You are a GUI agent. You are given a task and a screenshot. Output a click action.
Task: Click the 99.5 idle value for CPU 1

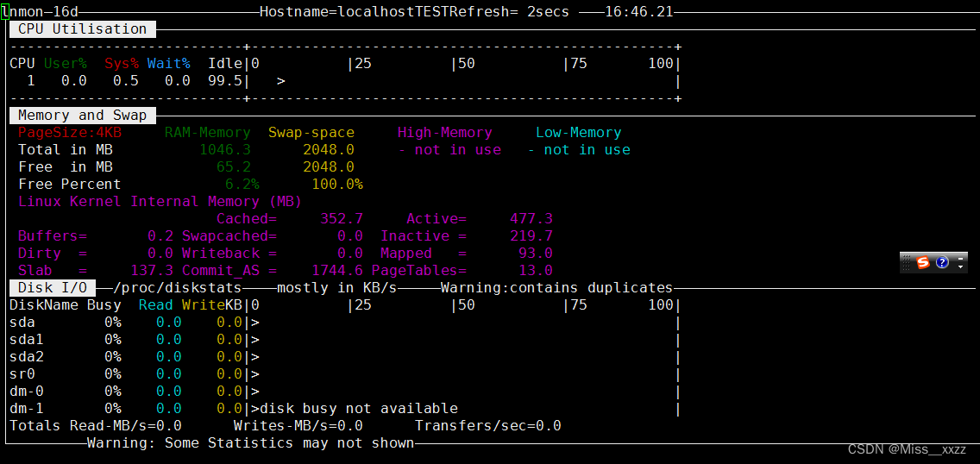[x=225, y=80]
